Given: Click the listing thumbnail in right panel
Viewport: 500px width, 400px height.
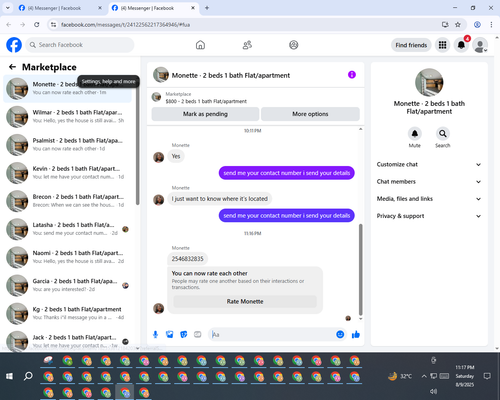Looking at the screenshot, I should (429, 82).
